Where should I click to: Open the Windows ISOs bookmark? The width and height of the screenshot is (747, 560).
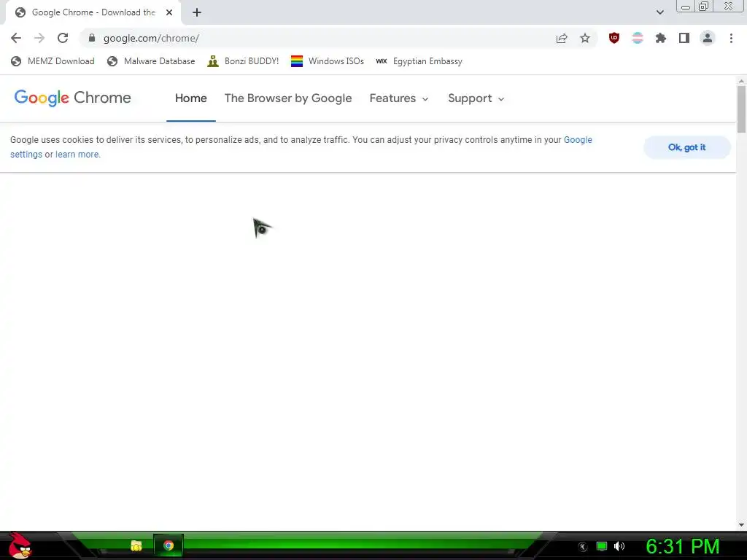pos(328,61)
